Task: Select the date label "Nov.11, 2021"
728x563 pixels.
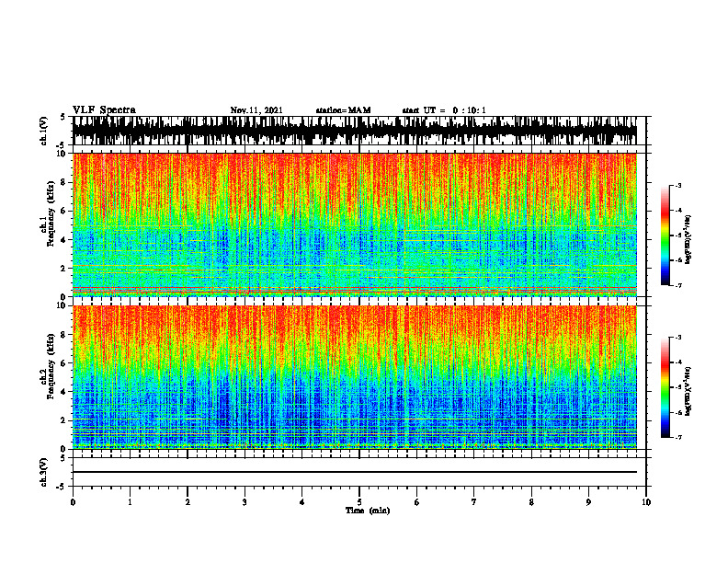Action: click(x=256, y=110)
